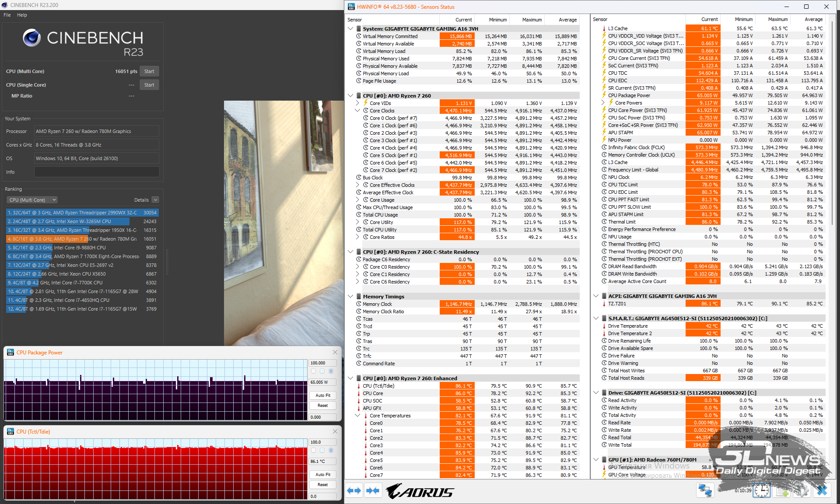The image size is (840, 504).
Task: Click the clock reset timer icon
Action: coord(762,491)
